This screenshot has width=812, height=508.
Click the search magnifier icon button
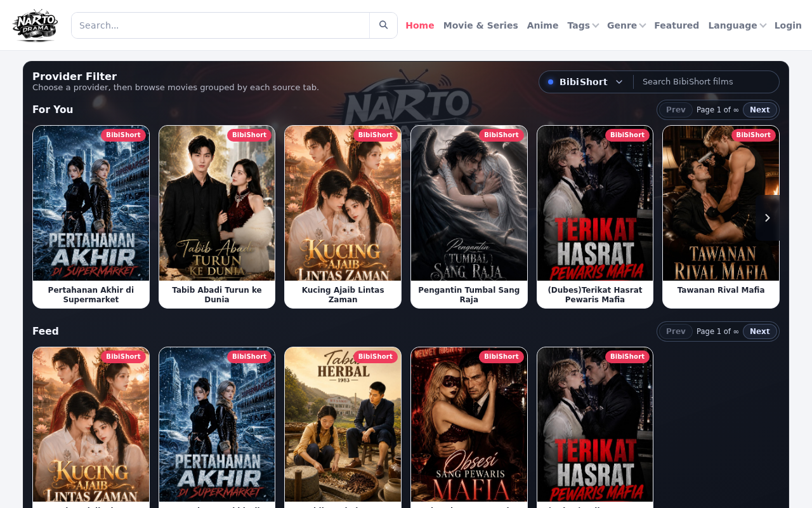tap(383, 25)
